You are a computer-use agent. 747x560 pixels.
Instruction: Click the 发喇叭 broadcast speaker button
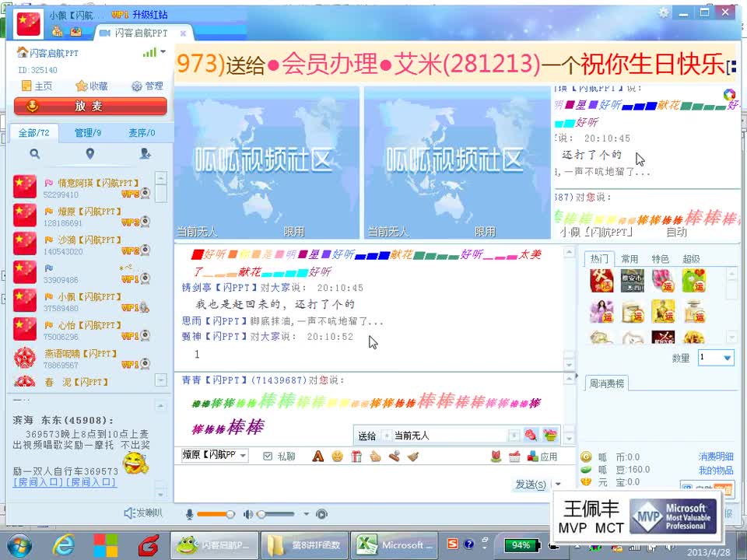click(143, 513)
